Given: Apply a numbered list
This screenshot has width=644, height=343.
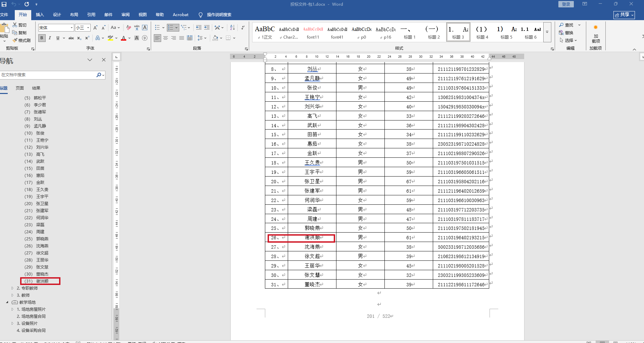Looking at the screenshot, I should pyautogui.click(x=171, y=28).
